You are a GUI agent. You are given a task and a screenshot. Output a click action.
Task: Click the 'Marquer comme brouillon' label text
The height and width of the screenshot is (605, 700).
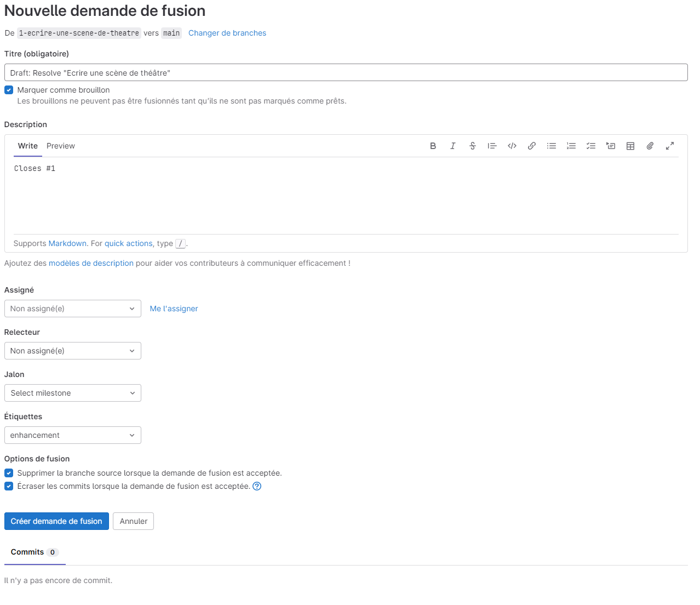click(x=64, y=90)
